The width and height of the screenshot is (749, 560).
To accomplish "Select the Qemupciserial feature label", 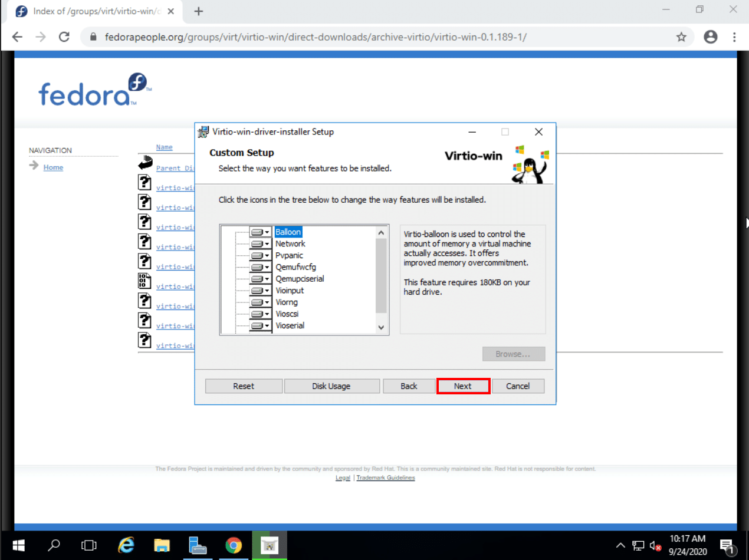I will 300,279.
